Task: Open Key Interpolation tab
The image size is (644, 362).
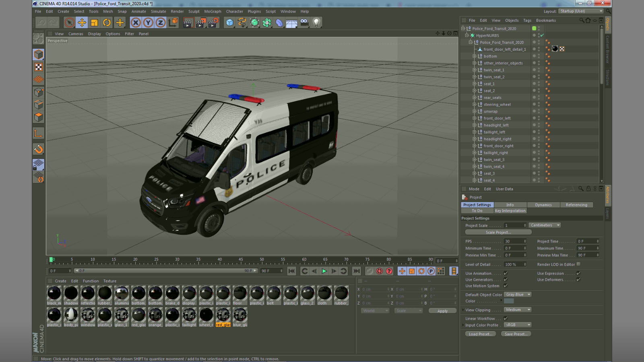Action: [x=510, y=211]
